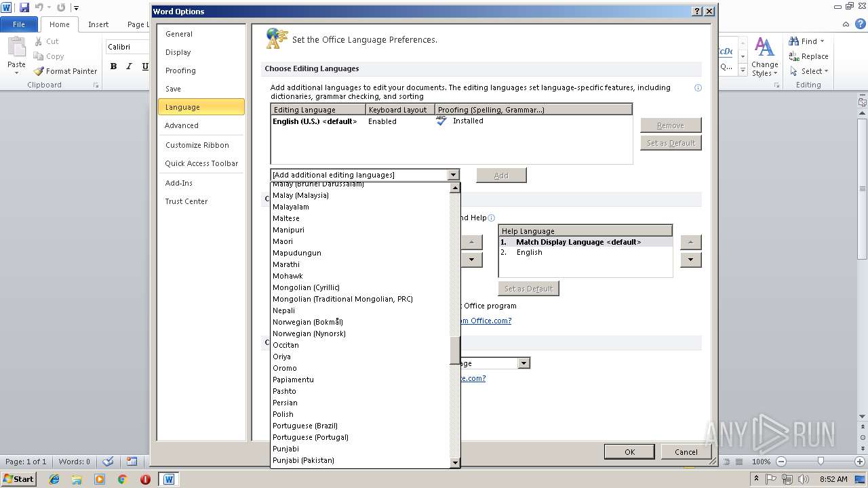Image resolution: width=868 pixels, height=488 pixels.
Task: Select Norwegian (Bokmål) from the list
Action: click(x=360, y=322)
